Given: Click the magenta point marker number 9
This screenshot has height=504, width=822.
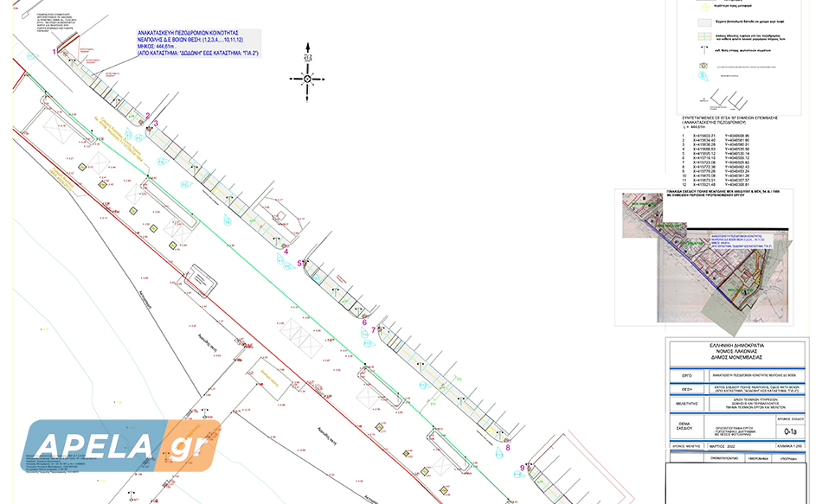Looking at the screenshot, I should point(522,468).
